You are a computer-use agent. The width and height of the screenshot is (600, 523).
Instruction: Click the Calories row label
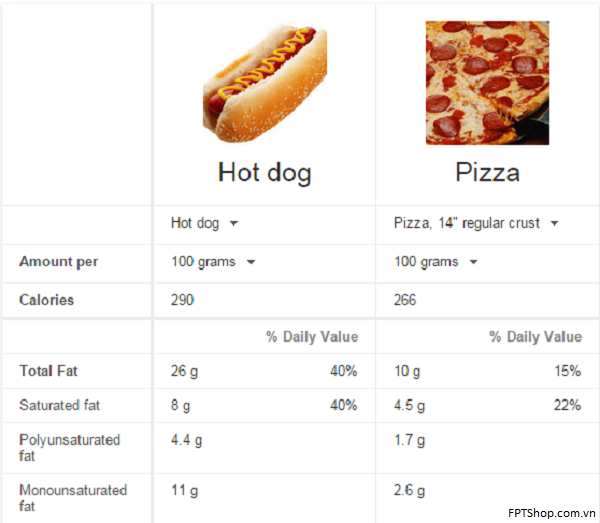[x=47, y=300]
